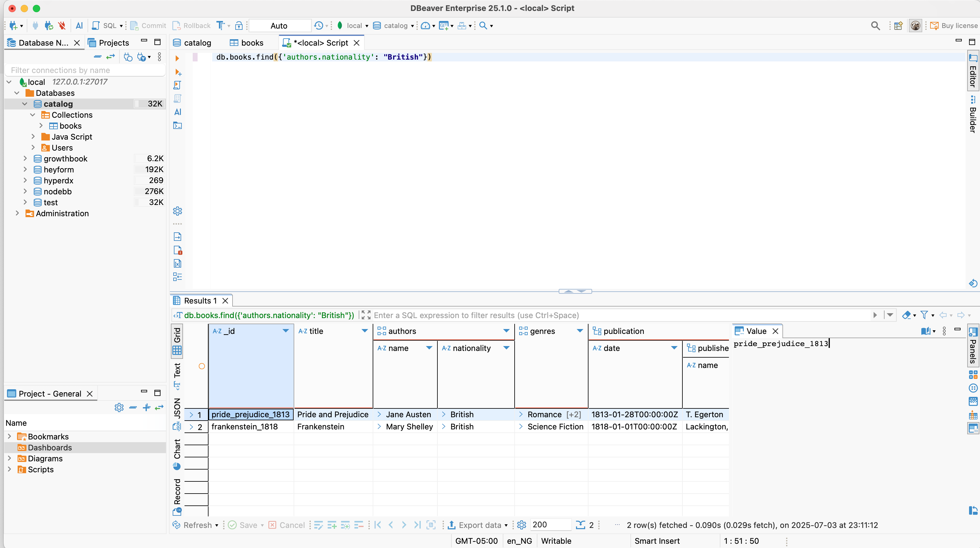Click the Commit toolbar icon

148,26
